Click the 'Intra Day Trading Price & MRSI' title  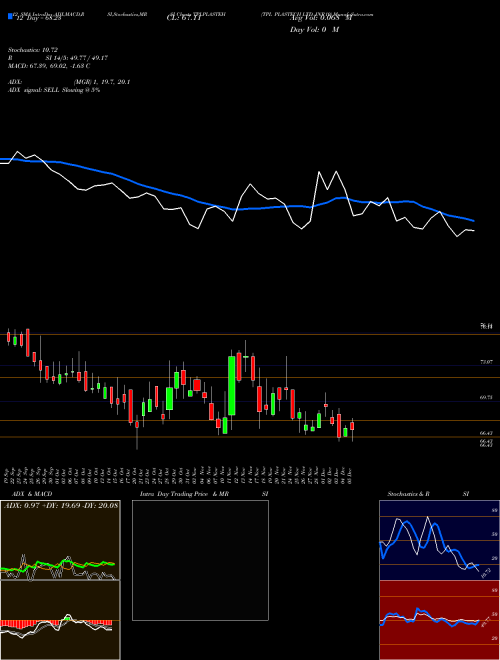pos(204,494)
